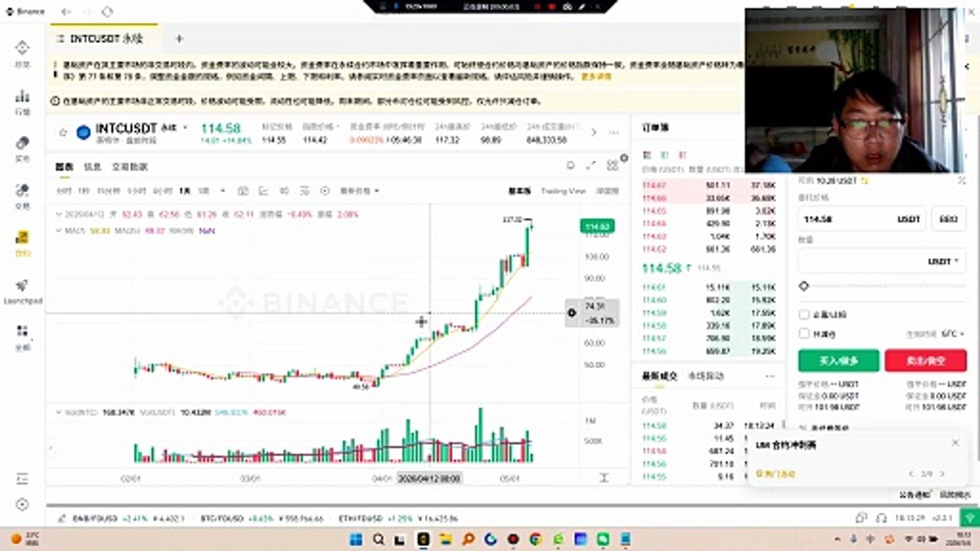
Task: Open Windows Start menu
Action: [355, 539]
